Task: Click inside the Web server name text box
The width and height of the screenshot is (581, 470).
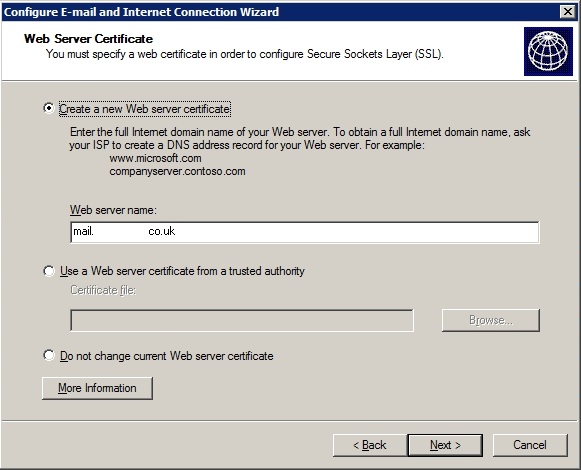Action: tap(305, 232)
